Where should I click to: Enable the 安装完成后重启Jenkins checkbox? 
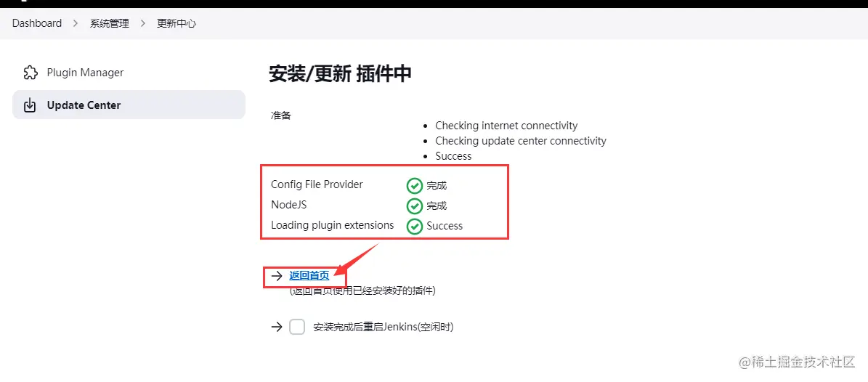pyautogui.click(x=297, y=328)
